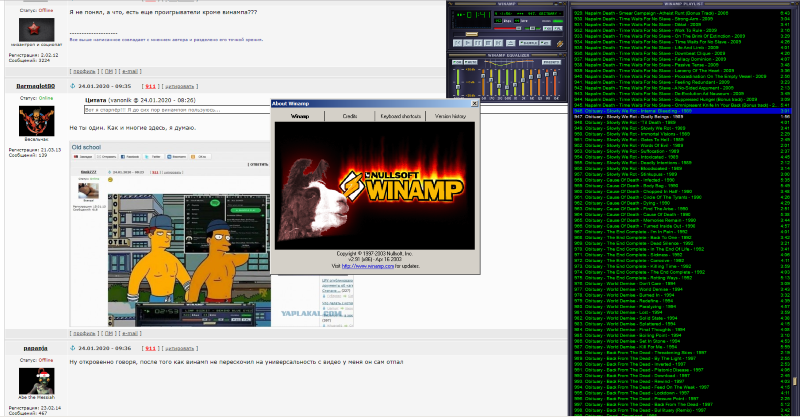This screenshot has width=800, height=417.
Task: Click permalink anchor icon on papanja post
Action: click(72, 348)
